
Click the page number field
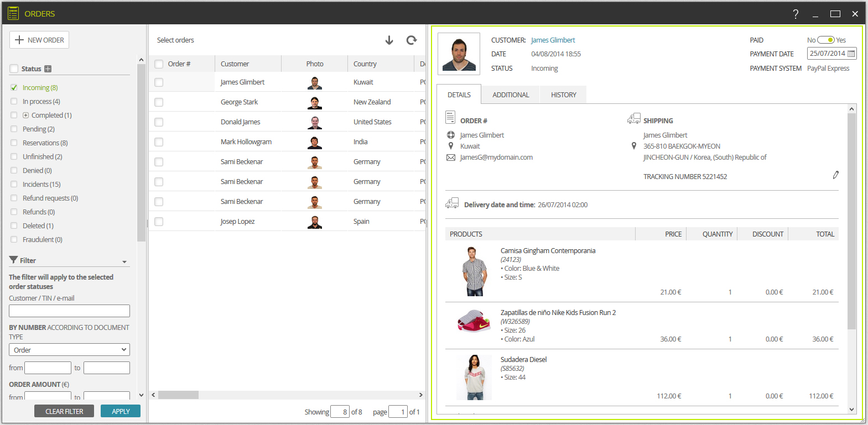(398, 412)
